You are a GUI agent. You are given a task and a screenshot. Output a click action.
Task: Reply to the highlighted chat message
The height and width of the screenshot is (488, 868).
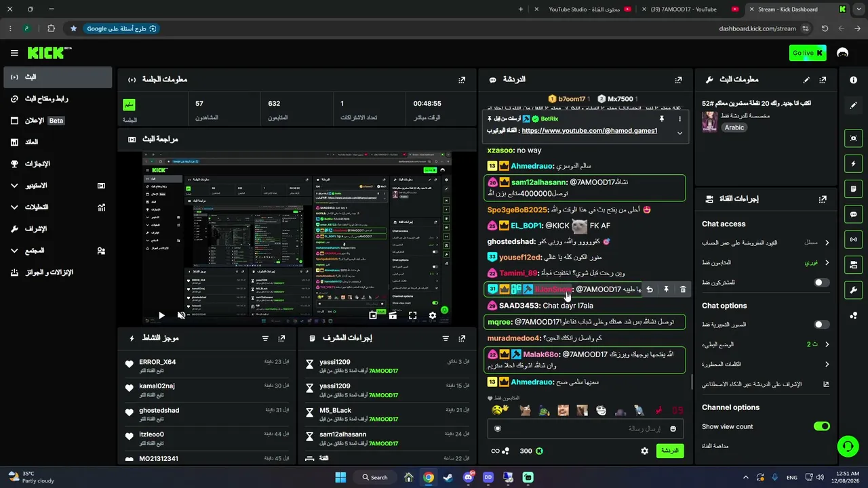(x=650, y=289)
